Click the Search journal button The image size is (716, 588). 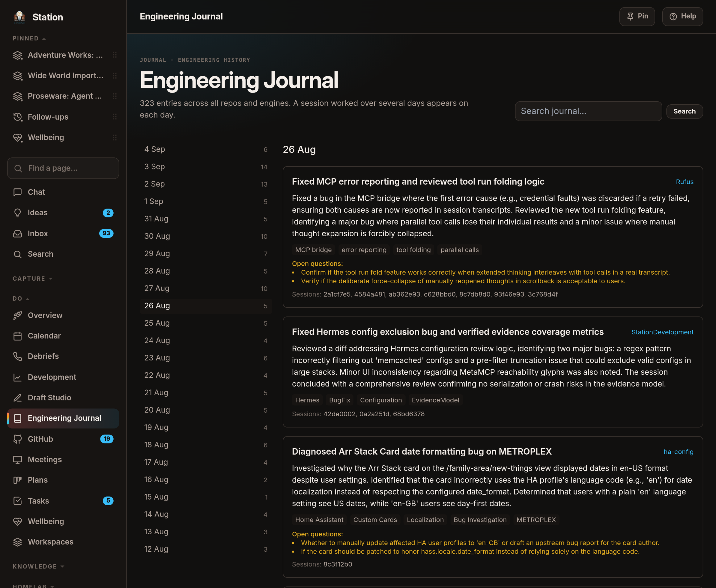684,112
